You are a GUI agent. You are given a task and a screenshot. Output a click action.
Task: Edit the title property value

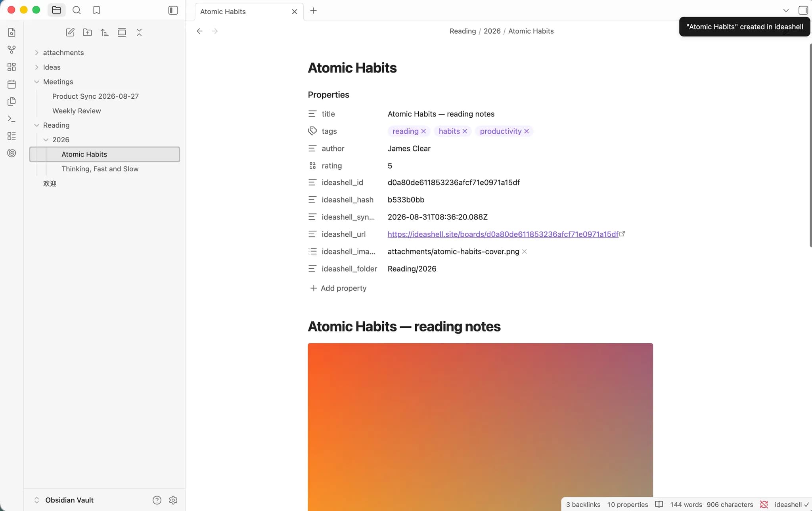[441, 114]
